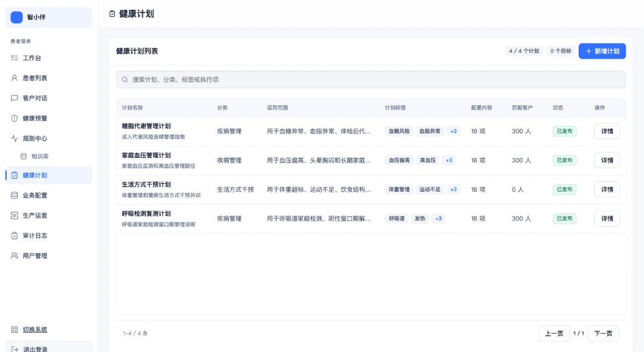Focus the plan search input field
The image size is (644, 352).
(x=371, y=80)
